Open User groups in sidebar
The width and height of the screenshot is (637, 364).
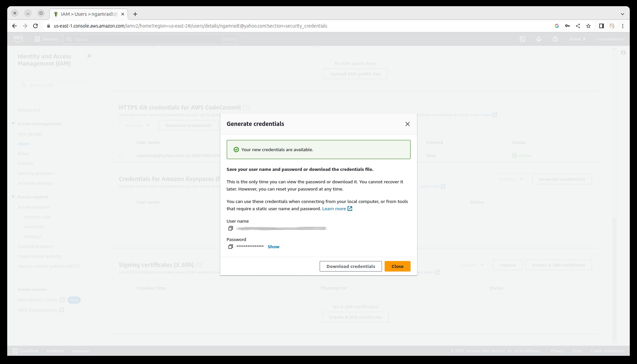[x=30, y=134]
